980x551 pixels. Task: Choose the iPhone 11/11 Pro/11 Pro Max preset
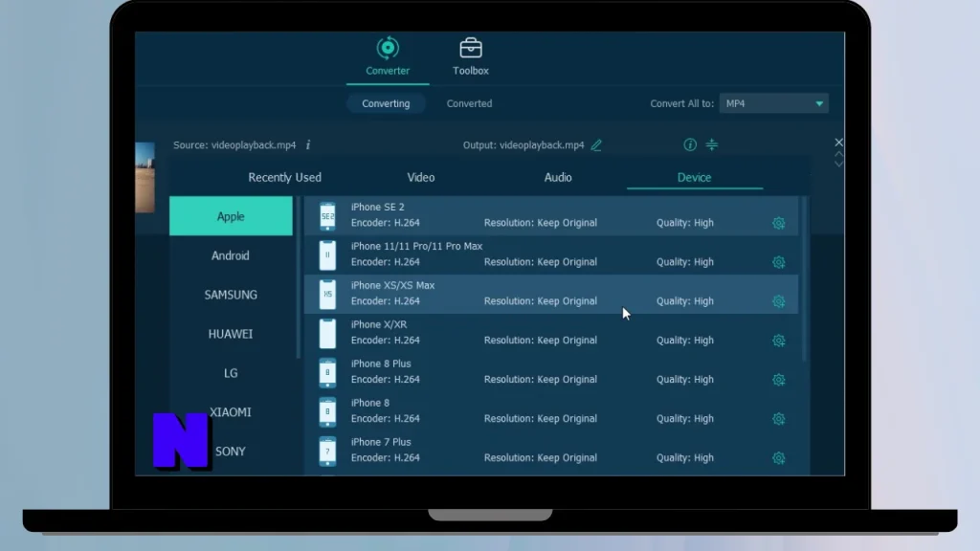416,246
